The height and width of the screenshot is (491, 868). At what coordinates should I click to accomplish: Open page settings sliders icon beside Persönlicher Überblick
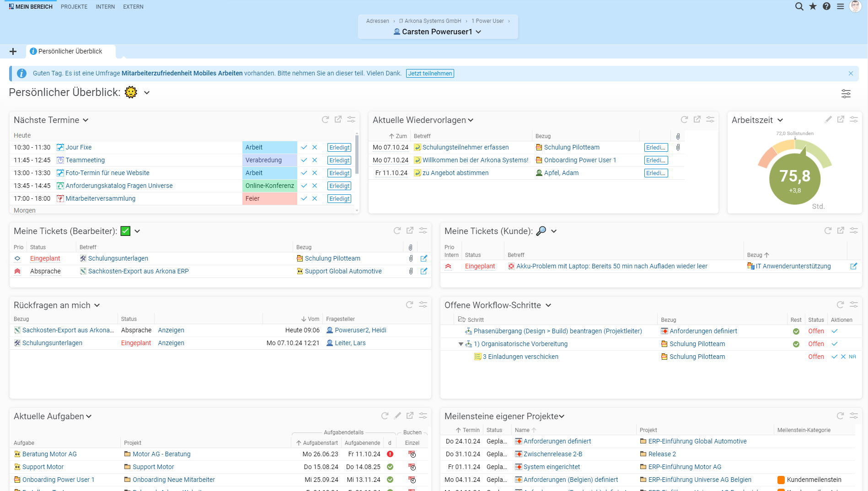[846, 94]
